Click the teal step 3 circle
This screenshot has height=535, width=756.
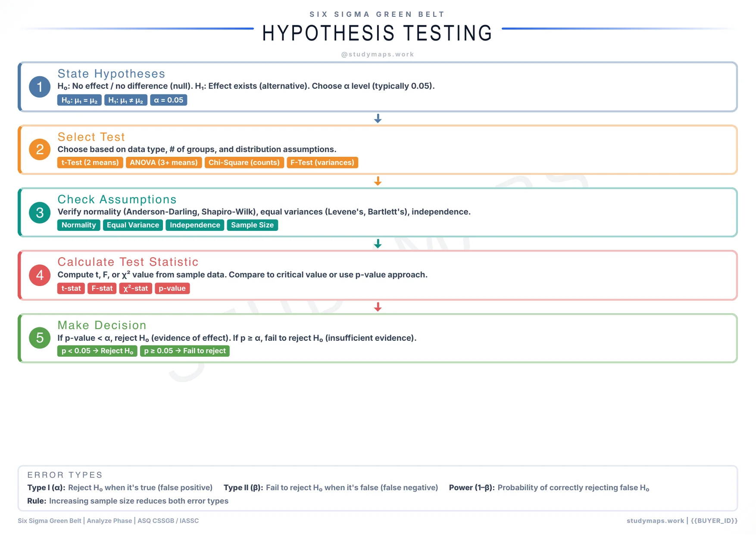(x=40, y=212)
